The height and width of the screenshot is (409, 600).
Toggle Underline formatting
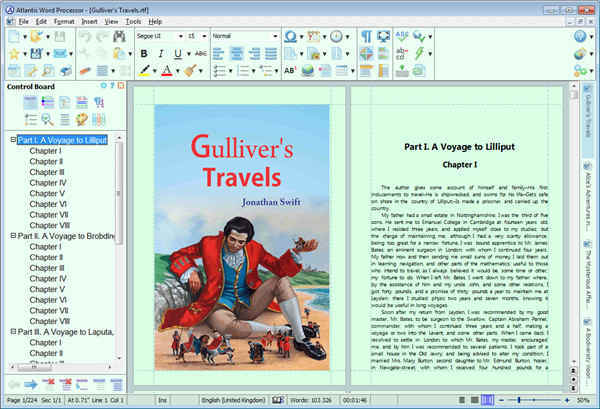tap(178, 54)
